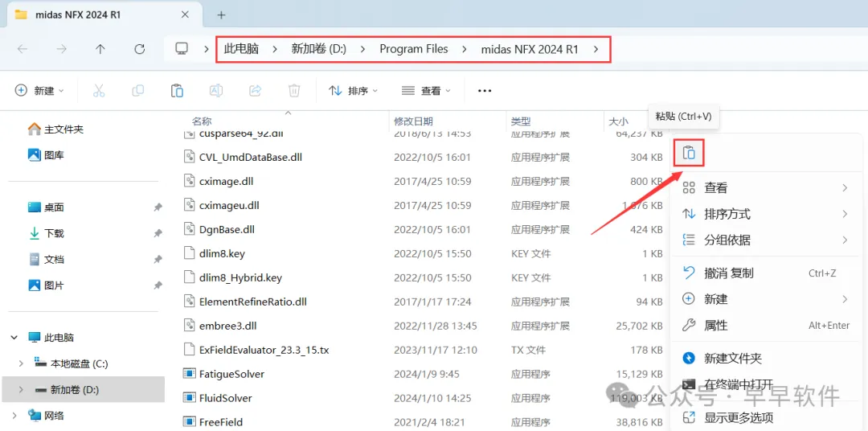Click the Gallery icon in sidebar
Screen dimensions: 868x431
click(35, 155)
